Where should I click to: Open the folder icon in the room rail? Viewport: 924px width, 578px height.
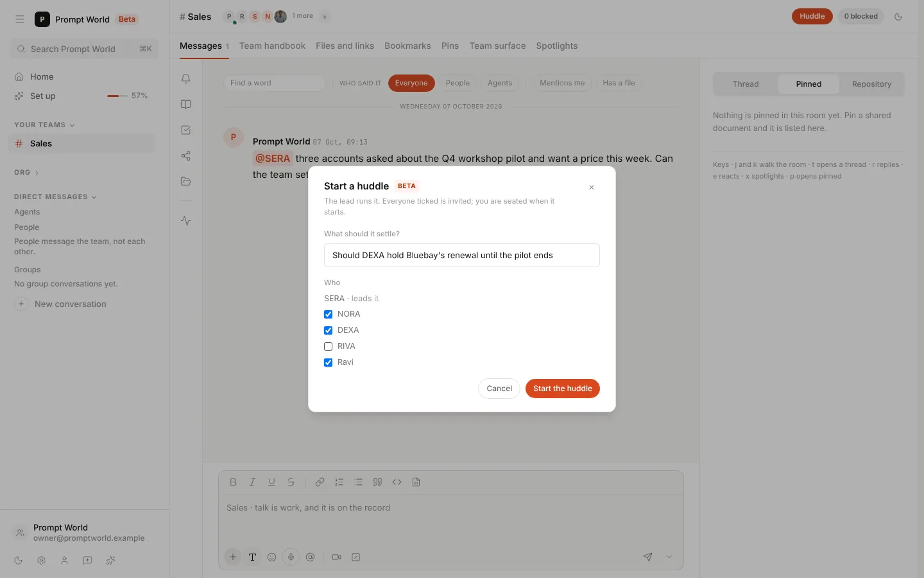coord(186,181)
